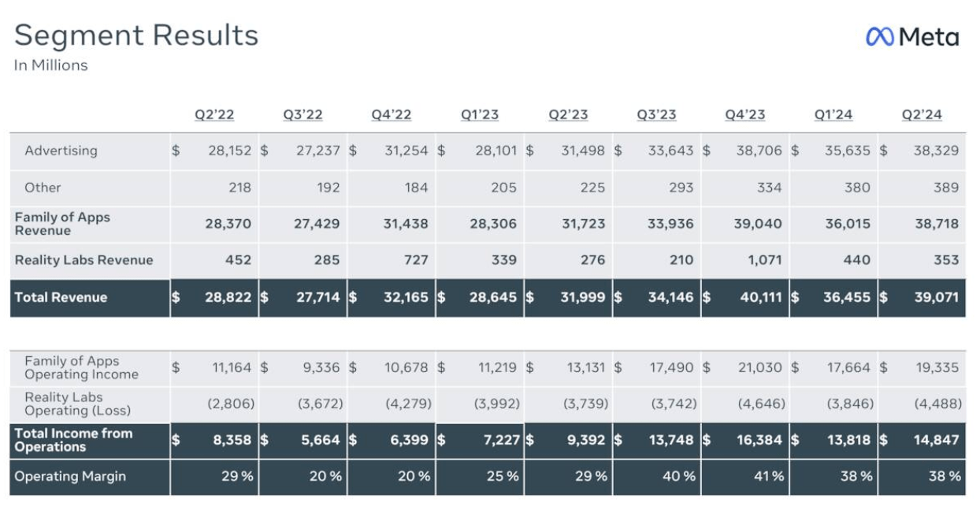
Task: Click the Total Income from Operations label
Action: coord(73,440)
